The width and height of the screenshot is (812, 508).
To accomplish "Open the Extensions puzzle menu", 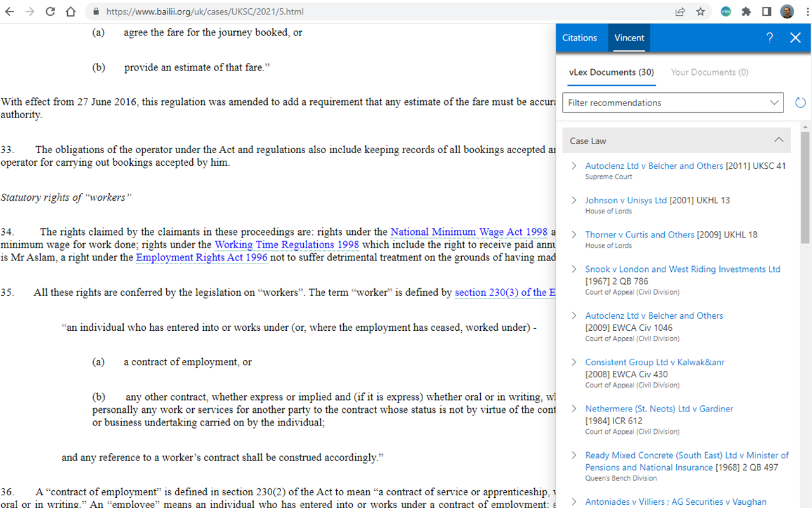I will tap(746, 11).
